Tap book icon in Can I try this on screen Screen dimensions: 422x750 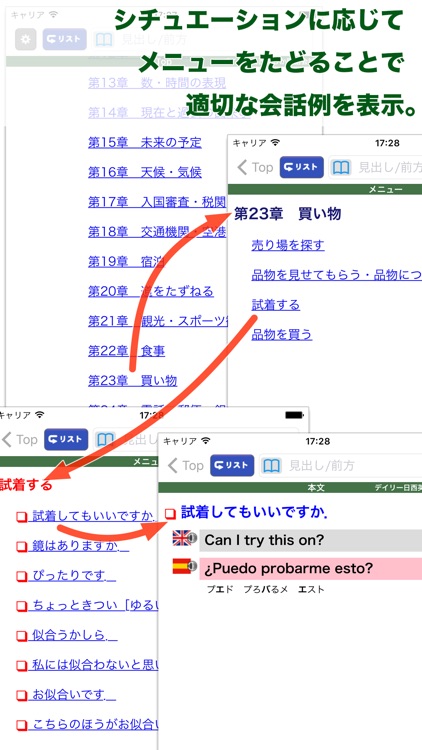point(271,465)
